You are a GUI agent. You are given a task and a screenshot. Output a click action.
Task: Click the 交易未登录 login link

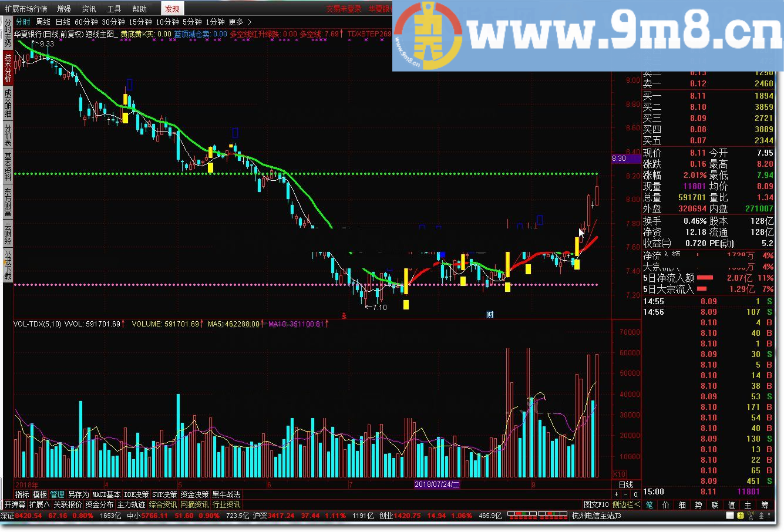pyautogui.click(x=344, y=9)
